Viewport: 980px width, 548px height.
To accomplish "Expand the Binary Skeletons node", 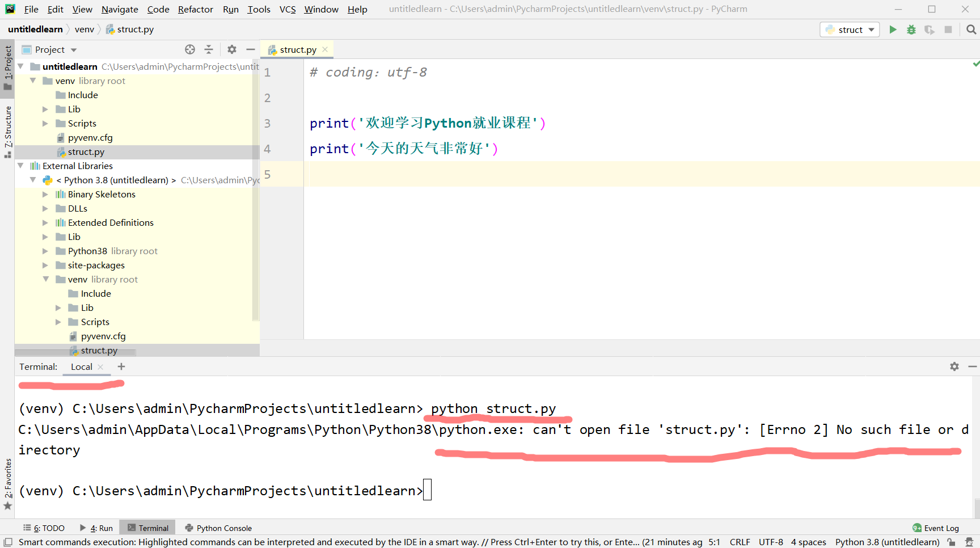I will click(45, 194).
